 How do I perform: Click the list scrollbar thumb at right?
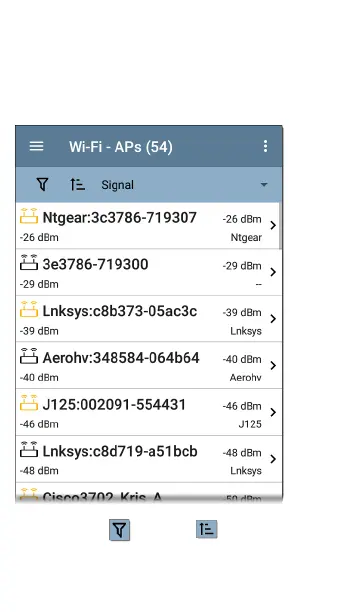pyautogui.click(x=280, y=226)
